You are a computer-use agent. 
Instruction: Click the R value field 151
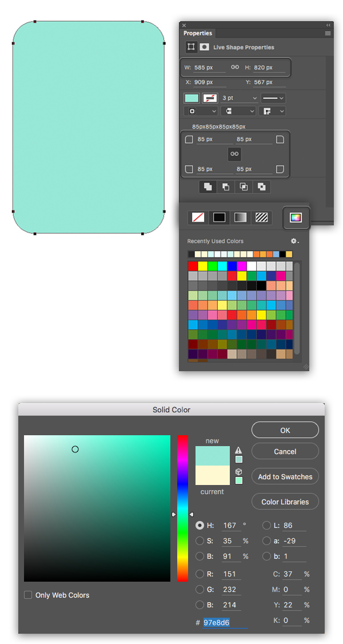tap(232, 574)
